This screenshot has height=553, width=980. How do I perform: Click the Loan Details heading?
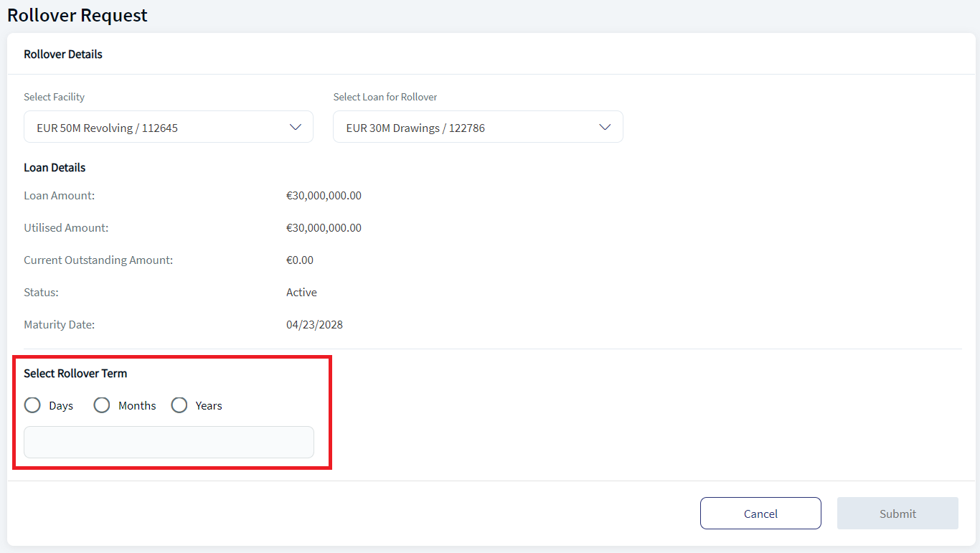[x=55, y=167]
